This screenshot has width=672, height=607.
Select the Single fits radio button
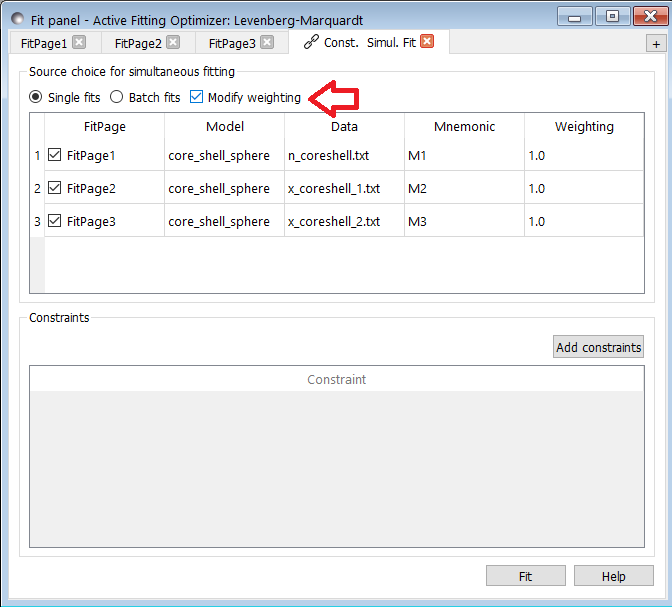pyautogui.click(x=36, y=97)
